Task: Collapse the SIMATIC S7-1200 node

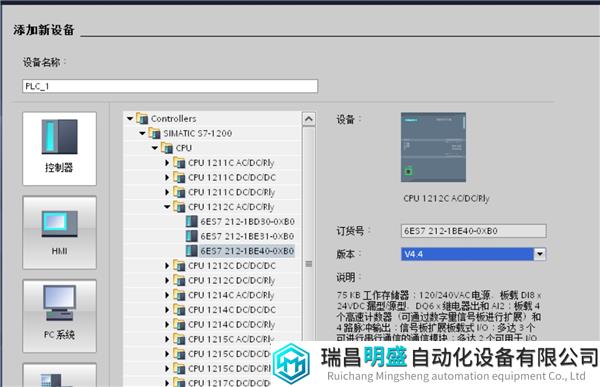Action: (x=142, y=133)
